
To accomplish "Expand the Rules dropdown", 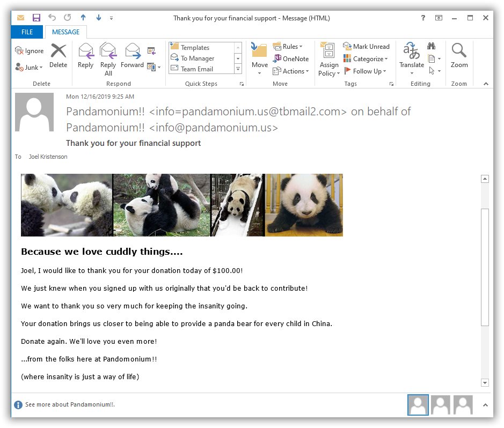I will (x=288, y=47).
